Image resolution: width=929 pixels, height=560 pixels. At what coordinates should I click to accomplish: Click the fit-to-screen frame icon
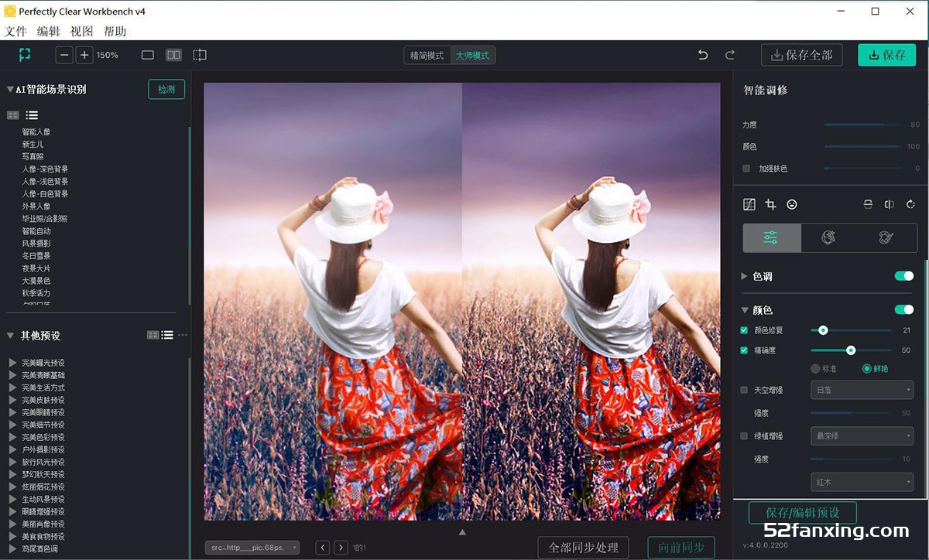click(x=25, y=55)
